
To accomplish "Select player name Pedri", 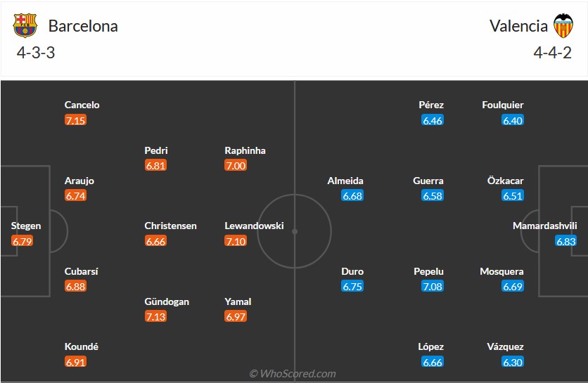I will point(156,150).
